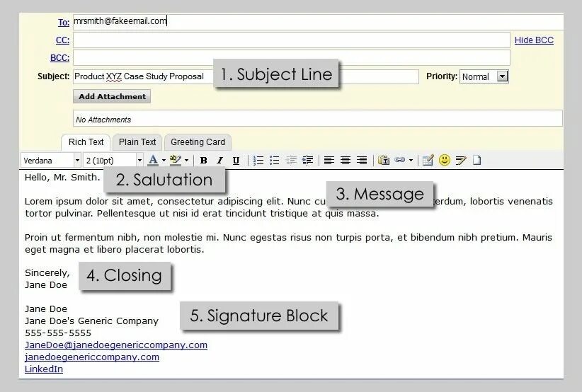
Task: Open the highlight color dropdown arrow
Action: (x=186, y=161)
